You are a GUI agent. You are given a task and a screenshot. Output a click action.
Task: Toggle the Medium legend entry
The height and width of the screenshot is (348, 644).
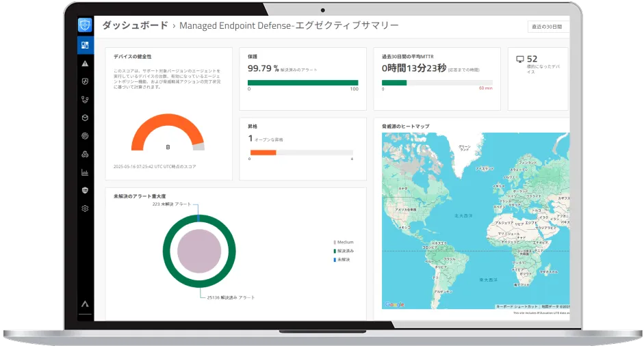pos(344,242)
